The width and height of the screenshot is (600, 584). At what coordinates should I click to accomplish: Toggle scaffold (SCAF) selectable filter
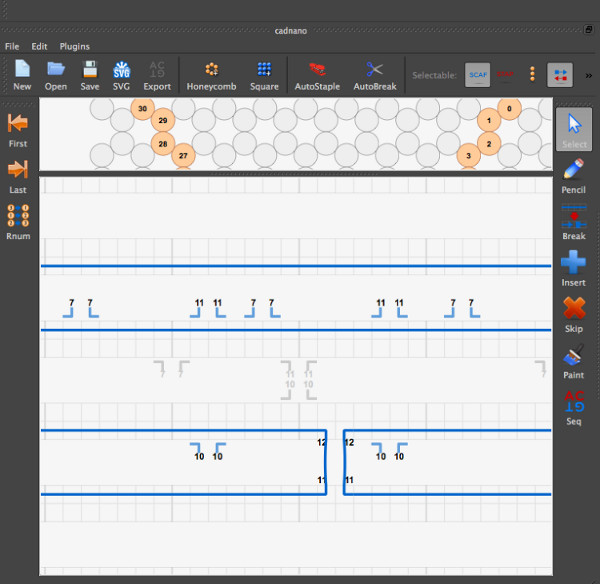pos(478,74)
